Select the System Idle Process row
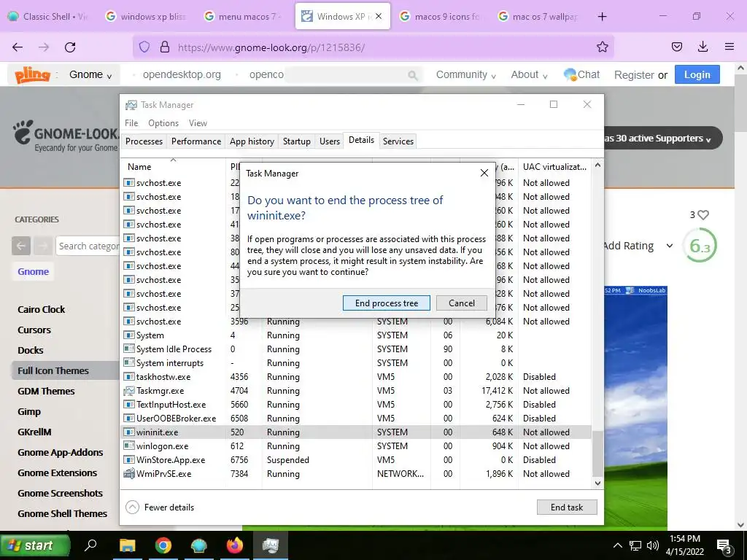 pyautogui.click(x=356, y=349)
